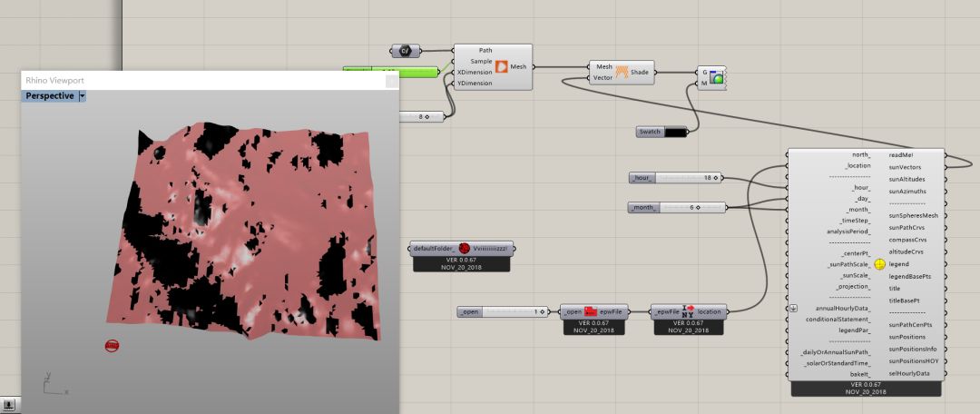Click the yellow sunPath component icon

879,264
